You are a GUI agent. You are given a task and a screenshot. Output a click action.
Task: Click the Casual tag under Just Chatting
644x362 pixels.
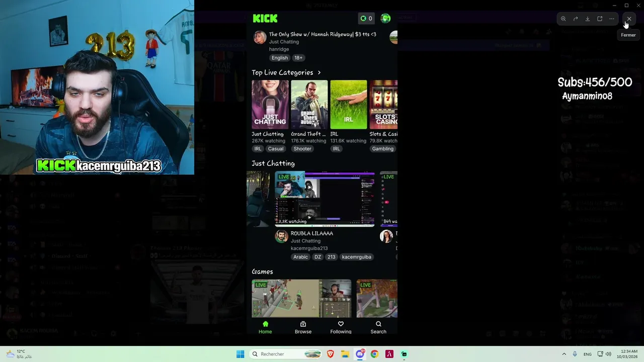(276, 149)
